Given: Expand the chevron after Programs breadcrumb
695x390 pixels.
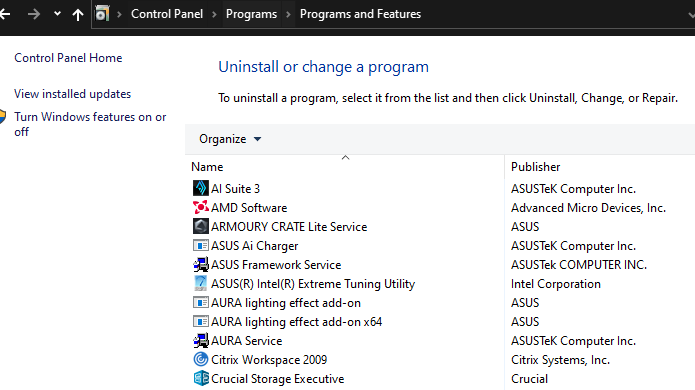Looking at the screenshot, I should pyautogui.click(x=289, y=14).
